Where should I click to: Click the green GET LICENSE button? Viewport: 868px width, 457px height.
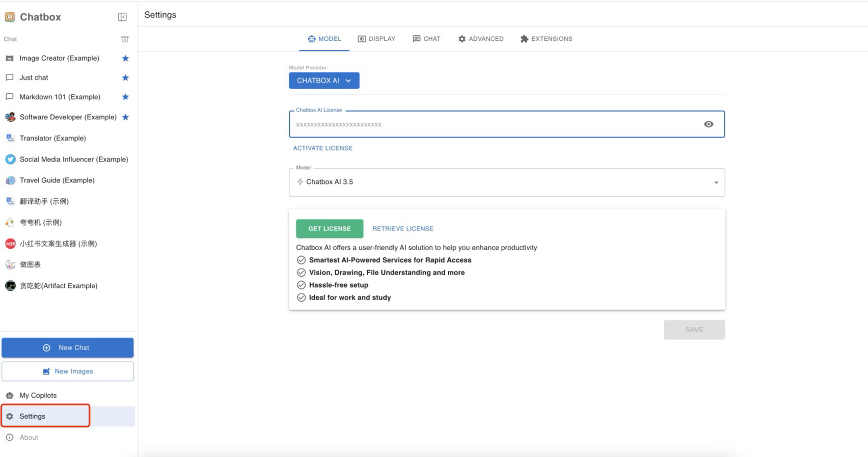(x=330, y=229)
